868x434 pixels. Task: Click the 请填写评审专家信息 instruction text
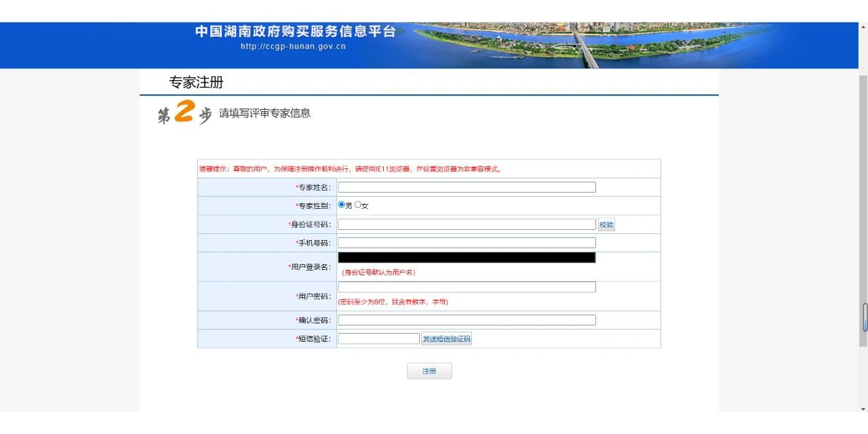click(264, 113)
